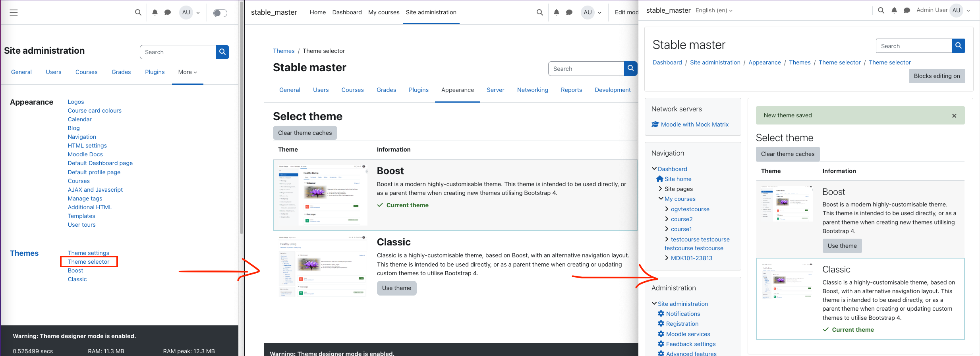Switch to General tab in left window
The height and width of the screenshot is (356, 980).
(x=21, y=72)
